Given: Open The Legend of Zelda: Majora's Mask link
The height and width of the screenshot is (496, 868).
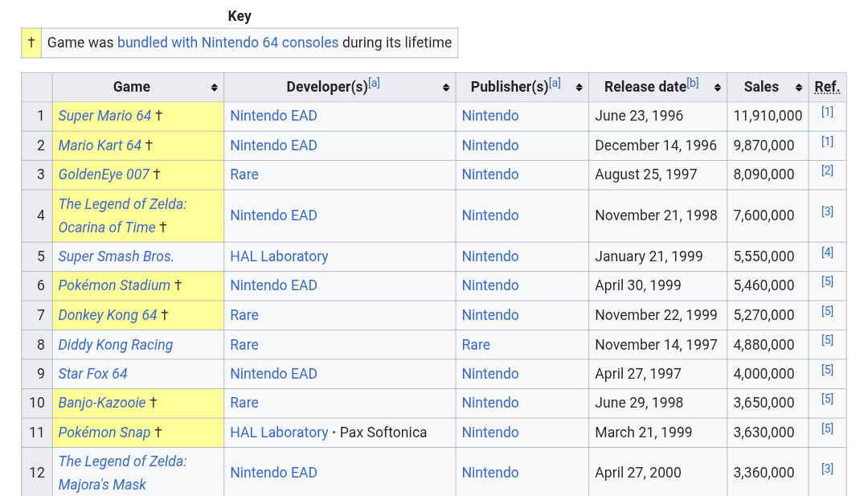Looking at the screenshot, I should (x=122, y=473).
